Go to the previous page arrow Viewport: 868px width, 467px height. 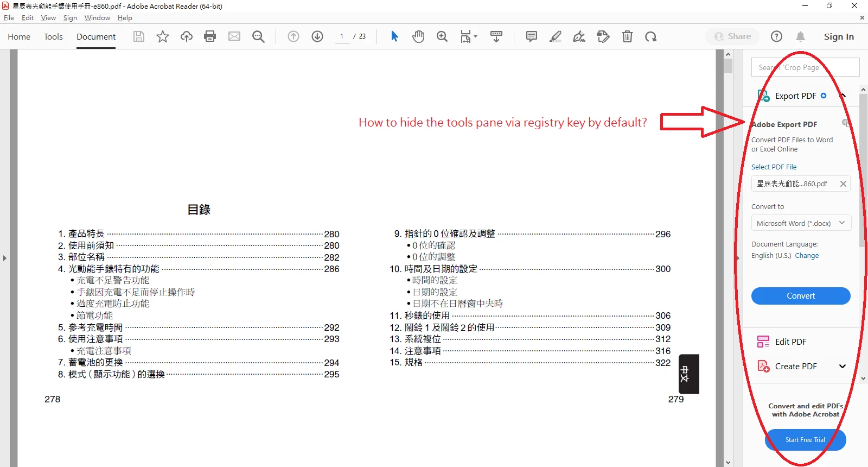pos(293,36)
